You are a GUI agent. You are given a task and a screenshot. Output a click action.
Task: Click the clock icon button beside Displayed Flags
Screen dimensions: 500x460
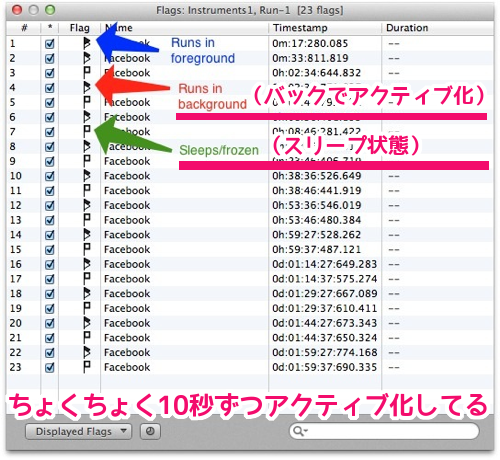tap(150, 431)
